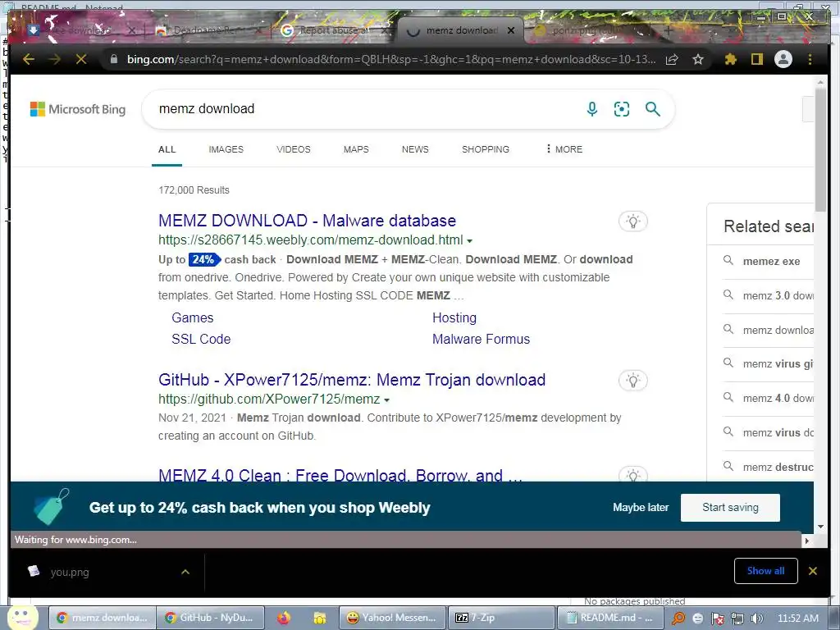840x630 pixels.
Task: Expand dropdown arrow next to github.com URL
Action: pos(387,400)
